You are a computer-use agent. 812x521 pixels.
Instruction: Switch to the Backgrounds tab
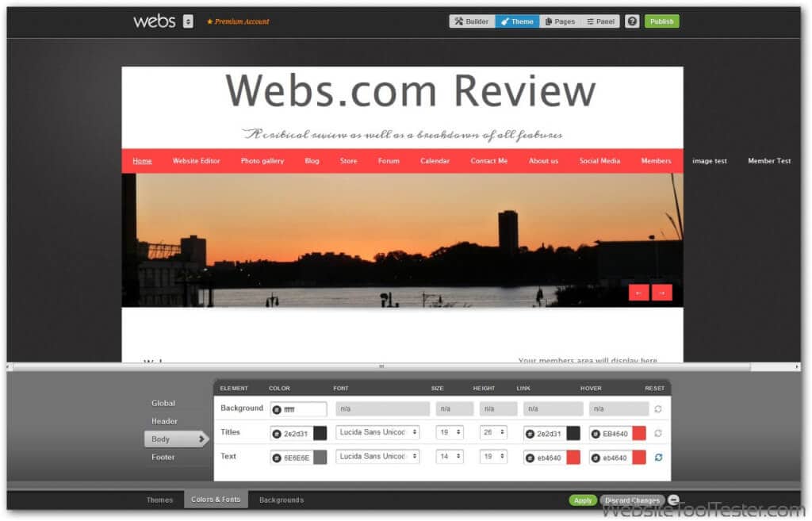coord(282,500)
